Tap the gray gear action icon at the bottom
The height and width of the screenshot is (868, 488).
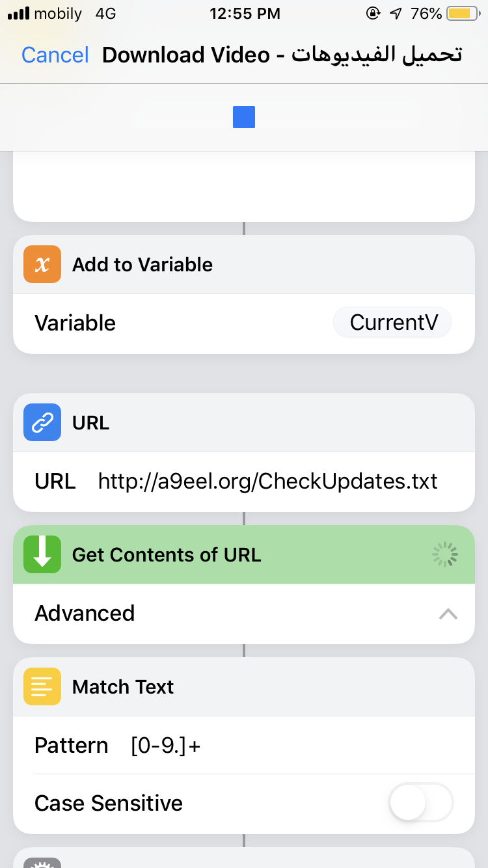(x=42, y=863)
